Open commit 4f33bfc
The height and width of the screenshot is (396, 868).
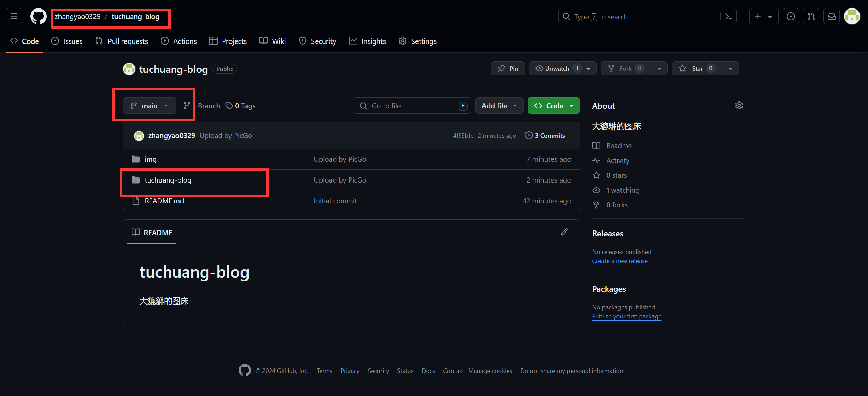pyautogui.click(x=463, y=135)
